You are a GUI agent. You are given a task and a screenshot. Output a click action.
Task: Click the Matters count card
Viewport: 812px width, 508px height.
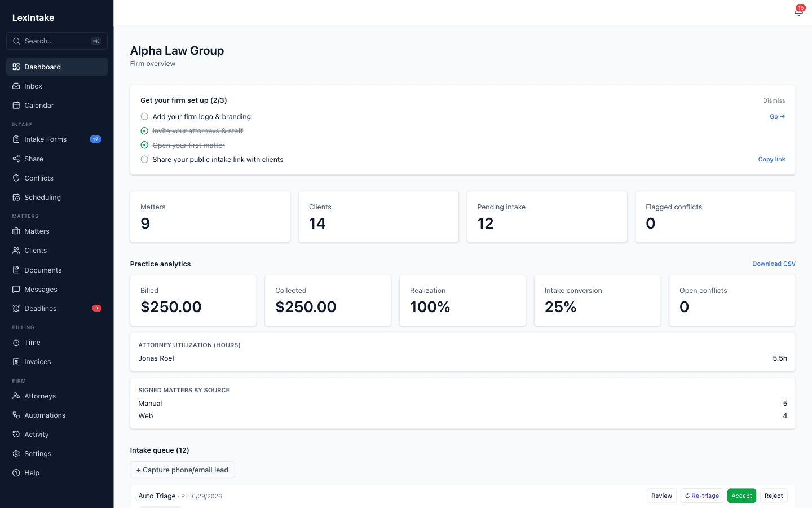[x=210, y=217]
